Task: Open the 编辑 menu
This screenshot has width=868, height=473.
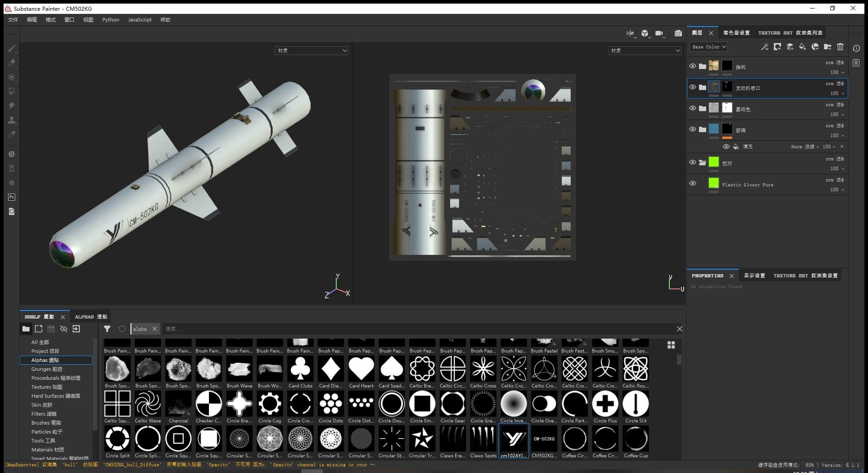Action: [32, 20]
